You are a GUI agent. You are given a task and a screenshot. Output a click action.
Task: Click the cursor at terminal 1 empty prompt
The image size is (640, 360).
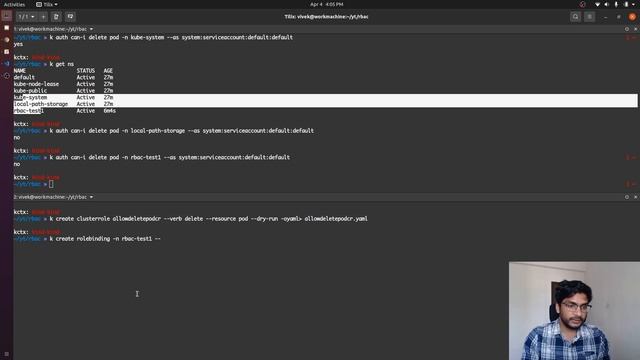[51, 184]
